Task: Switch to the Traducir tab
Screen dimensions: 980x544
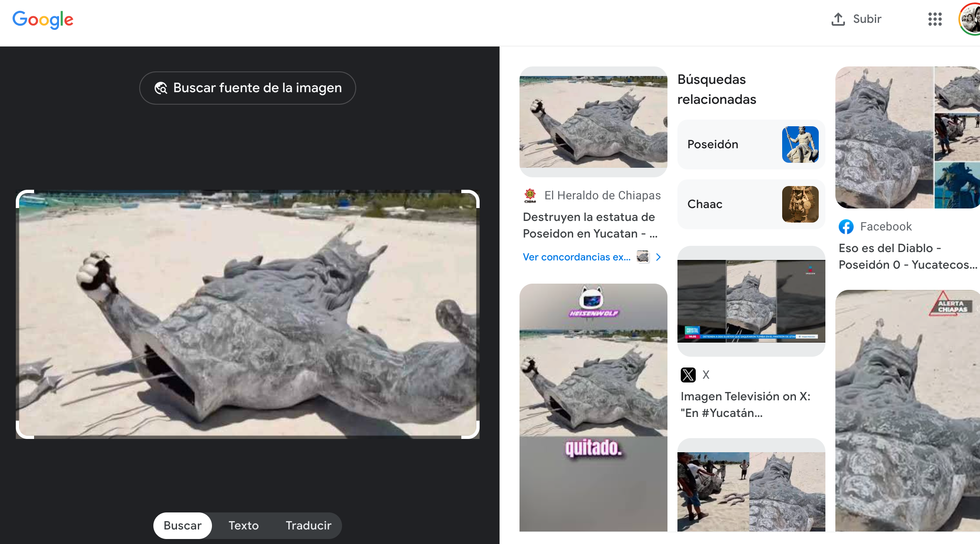Action: pyautogui.click(x=308, y=525)
